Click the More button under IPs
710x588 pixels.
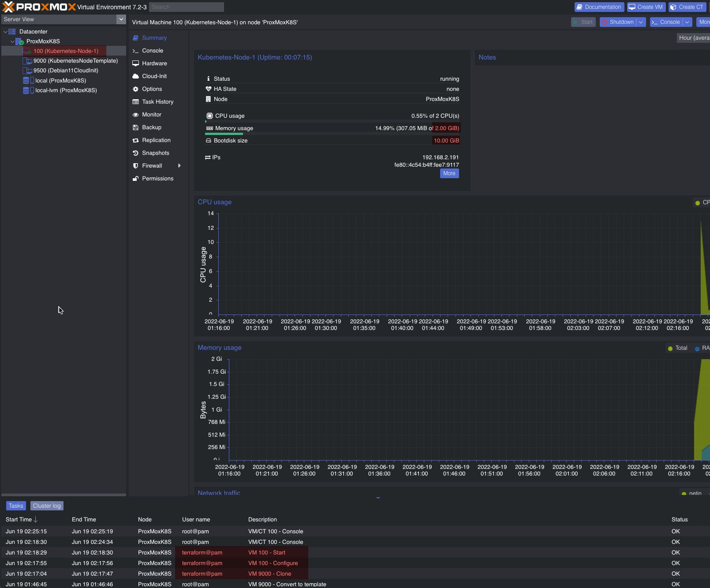tap(449, 173)
